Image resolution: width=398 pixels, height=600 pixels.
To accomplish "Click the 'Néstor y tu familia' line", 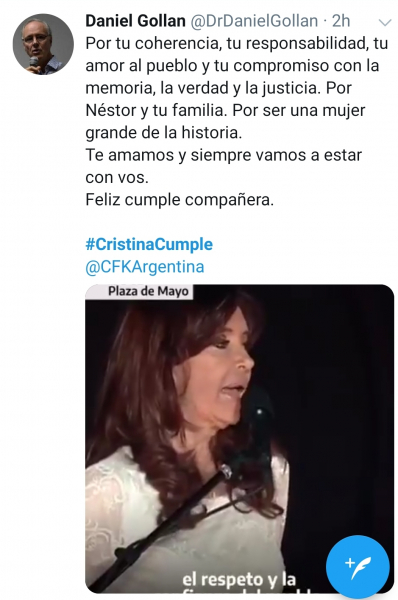I will [x=225, y=111].
